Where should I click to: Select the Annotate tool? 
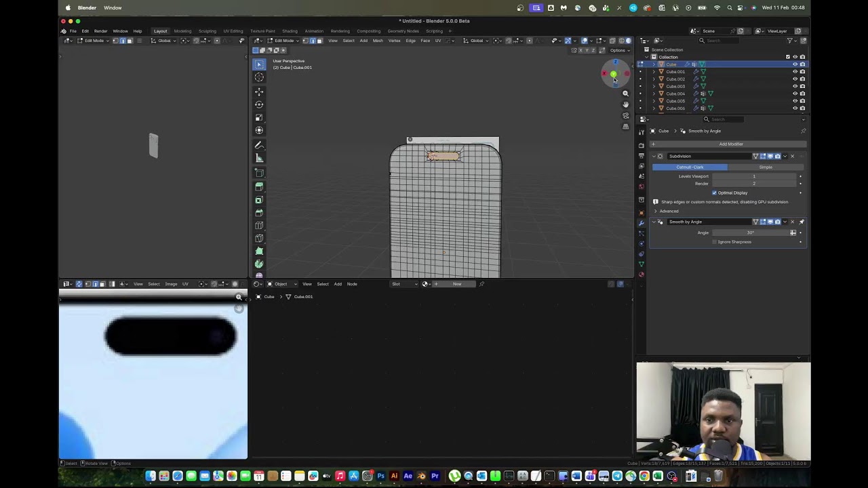coord(259,145)
